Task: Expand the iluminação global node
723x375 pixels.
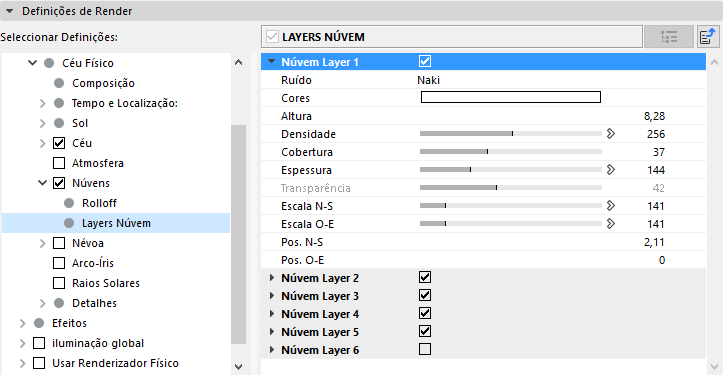Action: pos(23,343)
